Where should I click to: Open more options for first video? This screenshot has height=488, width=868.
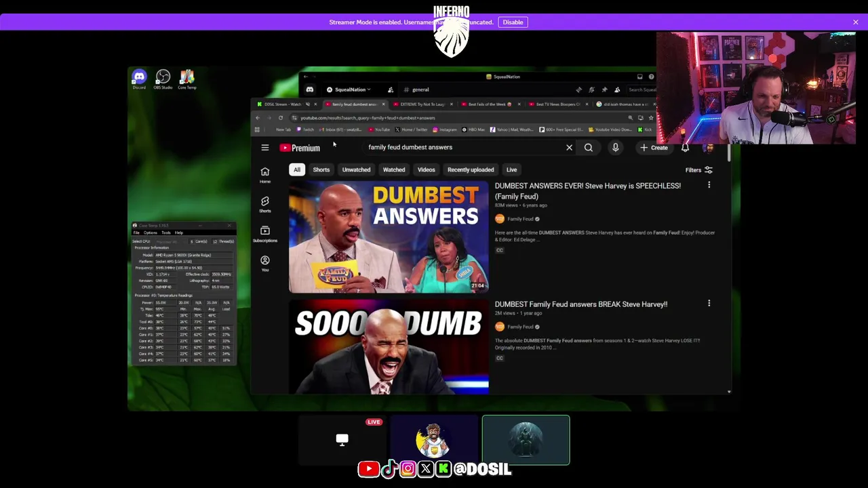[x=709, y=185]
